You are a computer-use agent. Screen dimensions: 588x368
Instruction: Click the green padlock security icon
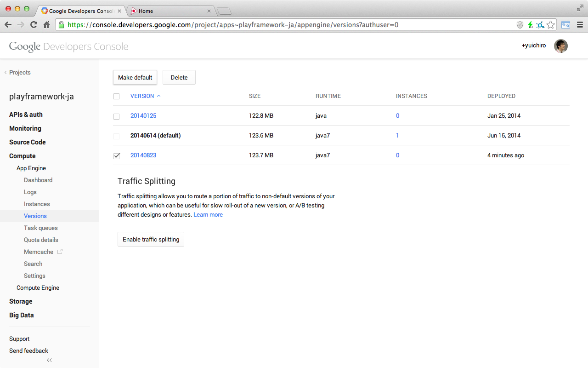61,25
